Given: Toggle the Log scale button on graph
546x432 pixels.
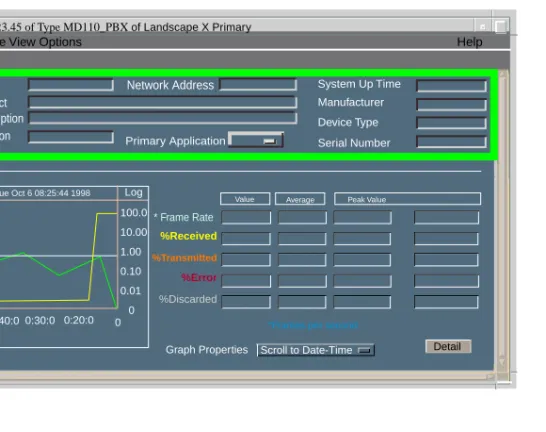Looking at the screenshot, I should (133, 193).
